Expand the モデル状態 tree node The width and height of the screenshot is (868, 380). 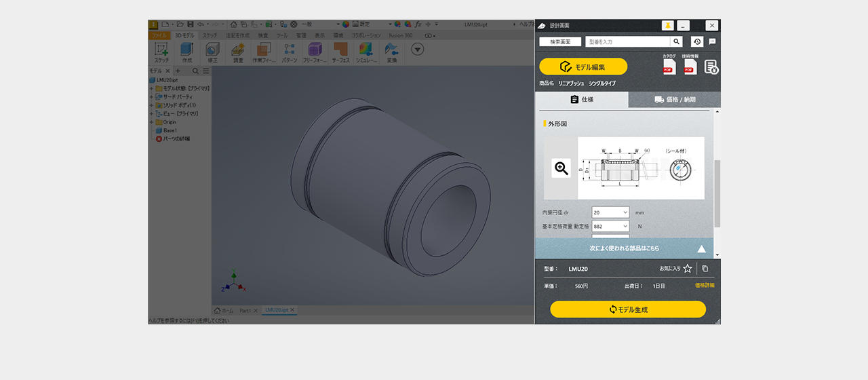point(151,88)
